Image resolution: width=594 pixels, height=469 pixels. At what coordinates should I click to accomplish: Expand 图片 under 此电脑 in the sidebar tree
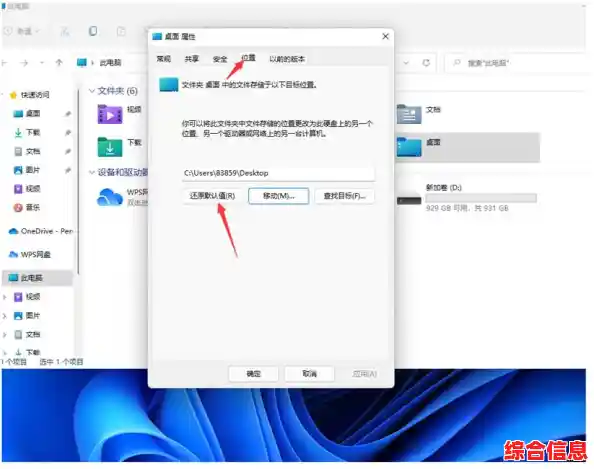coord(5,316)
